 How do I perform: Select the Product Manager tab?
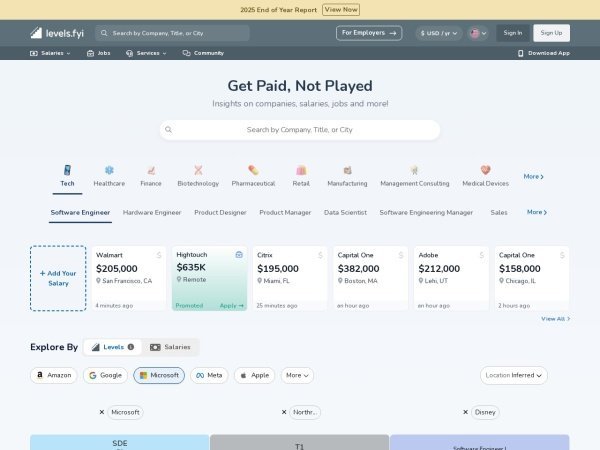(x=285, y=212)
